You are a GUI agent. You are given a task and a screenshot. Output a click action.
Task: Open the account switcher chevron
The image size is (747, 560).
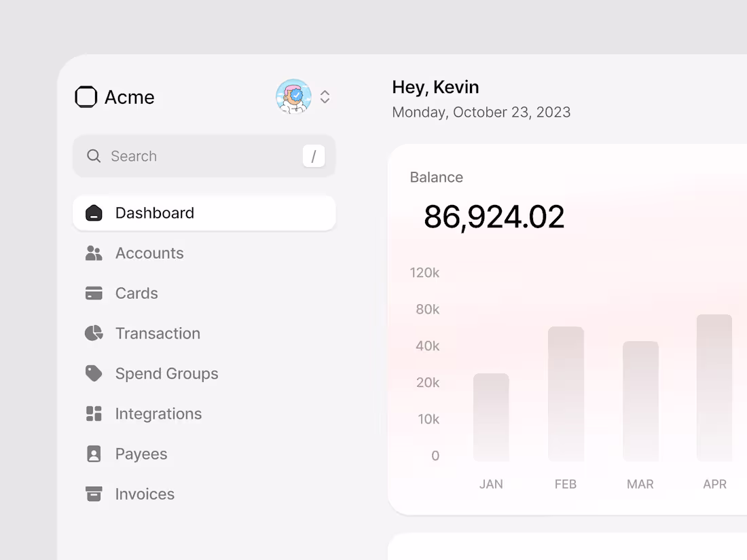[325, 96]
